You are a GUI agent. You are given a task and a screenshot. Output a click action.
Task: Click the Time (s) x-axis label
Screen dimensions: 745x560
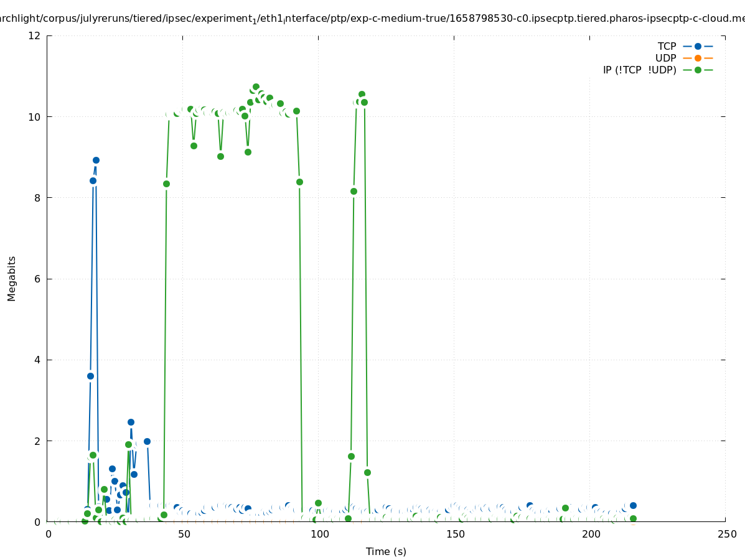[386, 551]
